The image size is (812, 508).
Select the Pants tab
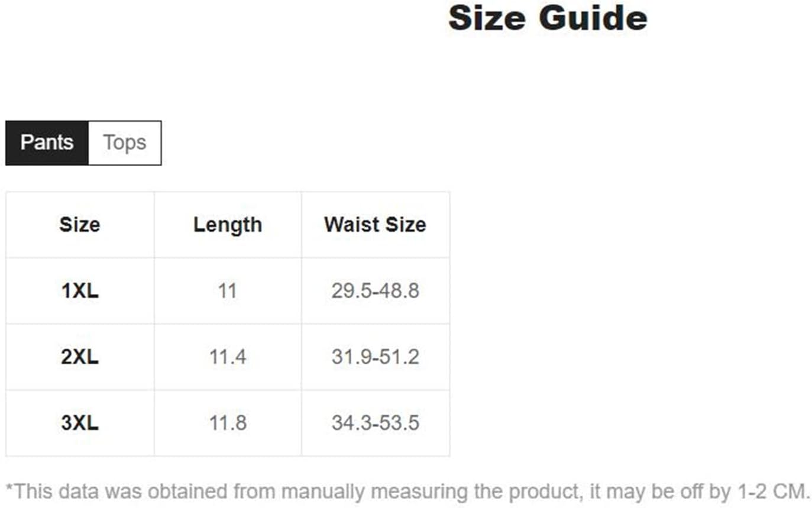pos(47,143)
